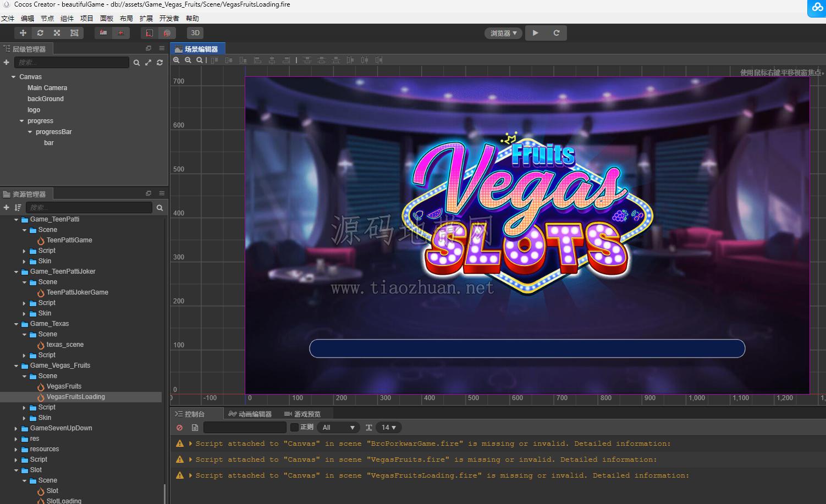The image size is (826, 504).
Task: Open the console log type filter dropdown
Action: click(x=338, y=428)
